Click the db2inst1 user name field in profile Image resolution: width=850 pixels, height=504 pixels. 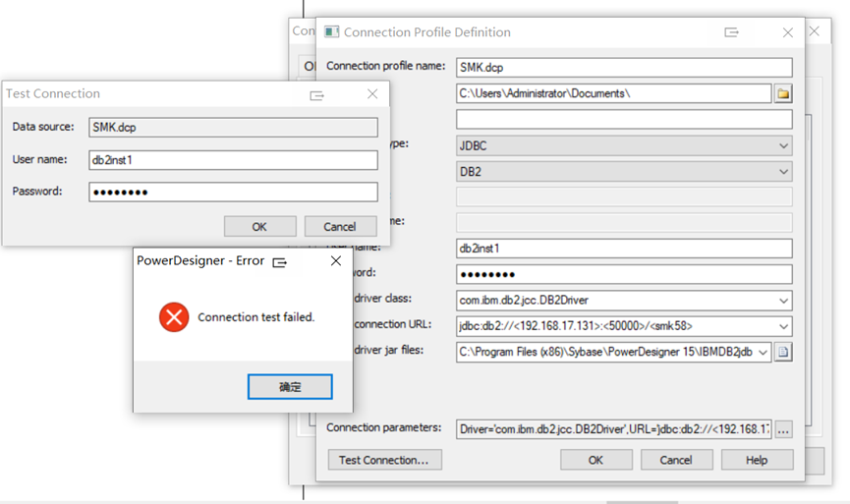point(624,249)
